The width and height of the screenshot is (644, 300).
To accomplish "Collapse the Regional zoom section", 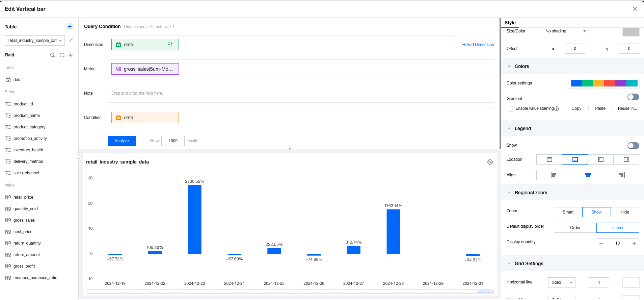I will tap(509, 193).
